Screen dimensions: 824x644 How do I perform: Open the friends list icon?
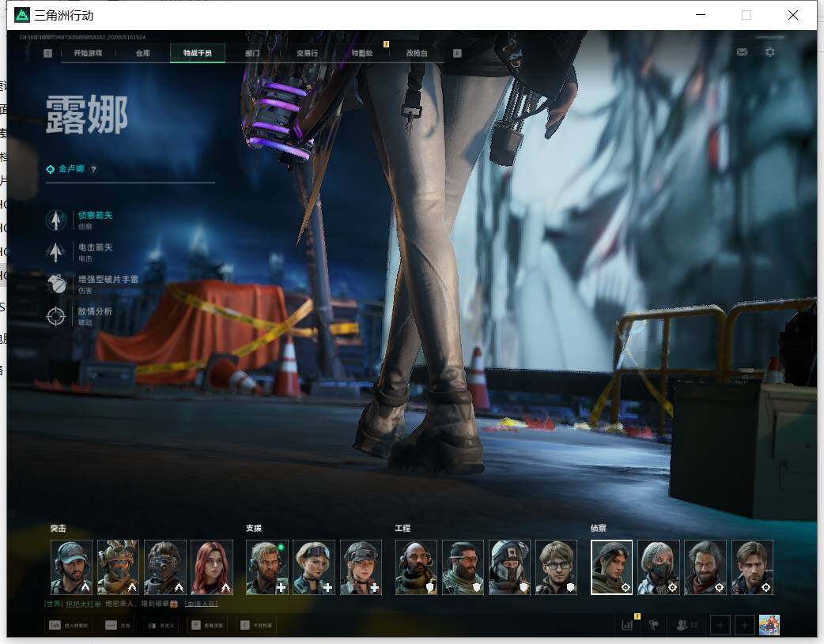point(687,625)
